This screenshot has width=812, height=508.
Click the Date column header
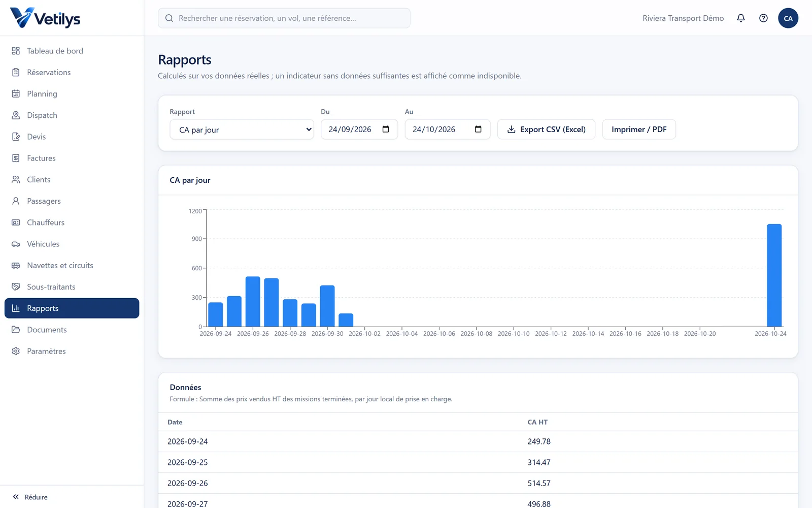click(x=175, y=422)
